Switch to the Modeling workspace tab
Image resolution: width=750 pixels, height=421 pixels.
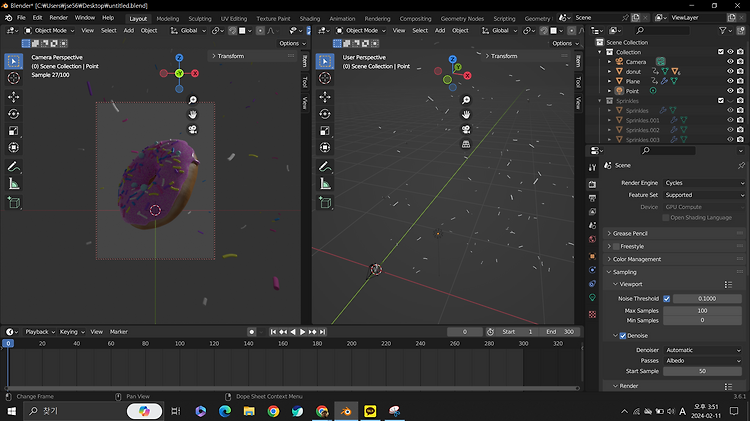(x=167, y=19)
